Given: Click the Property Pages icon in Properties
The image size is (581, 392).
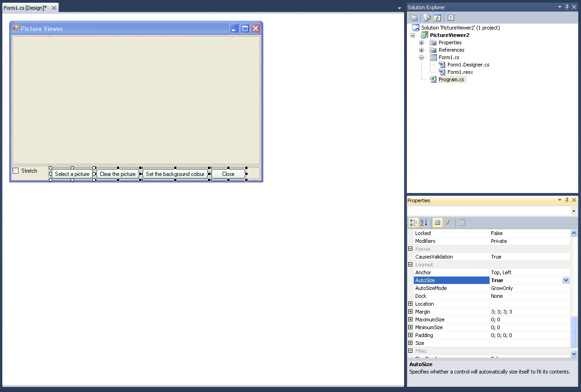Looking at the screenshot, I should tap(461, 223).
